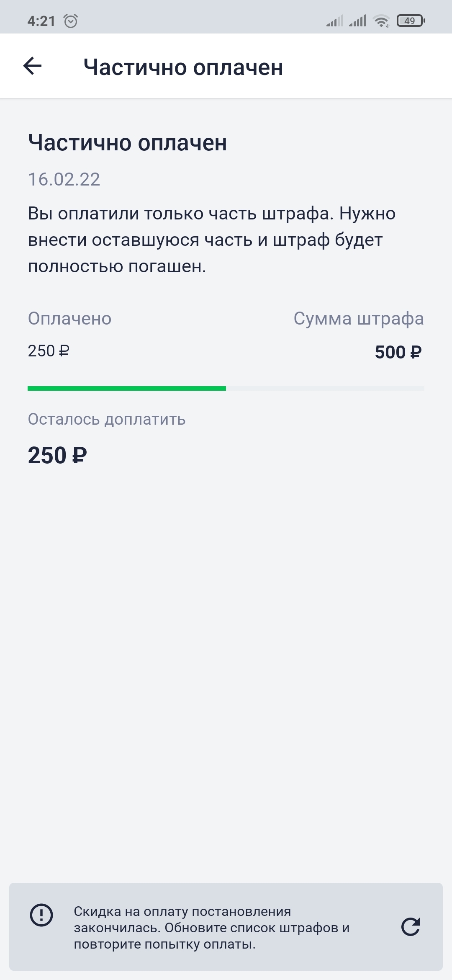
Task: Tap the 500 ₽ fine amount
Action: coord(398,352)
